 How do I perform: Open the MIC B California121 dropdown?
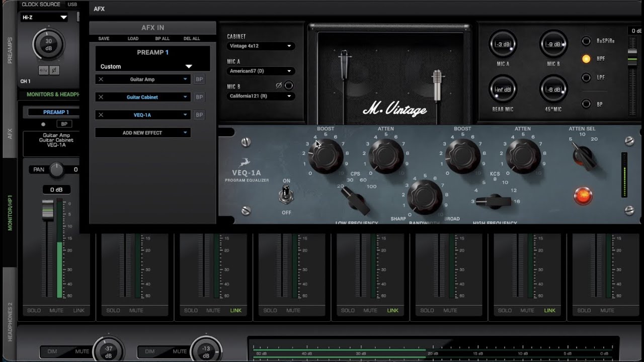(261, 96)
